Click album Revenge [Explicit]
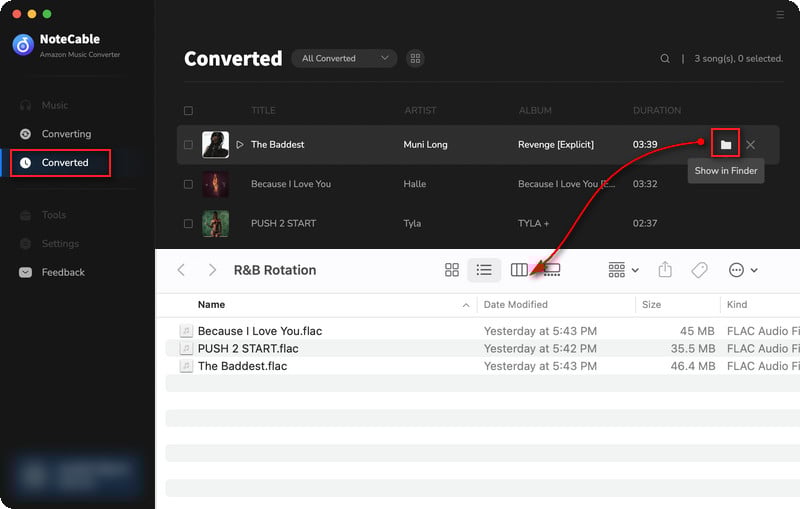This screenshot has height=509, width=800. click(556, 144)
